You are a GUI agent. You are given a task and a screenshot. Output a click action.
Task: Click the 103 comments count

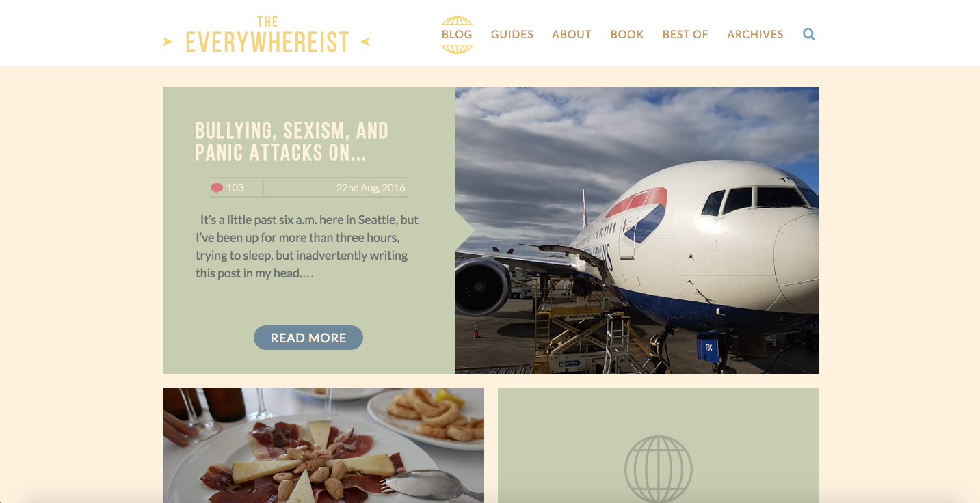click(235, 188)
